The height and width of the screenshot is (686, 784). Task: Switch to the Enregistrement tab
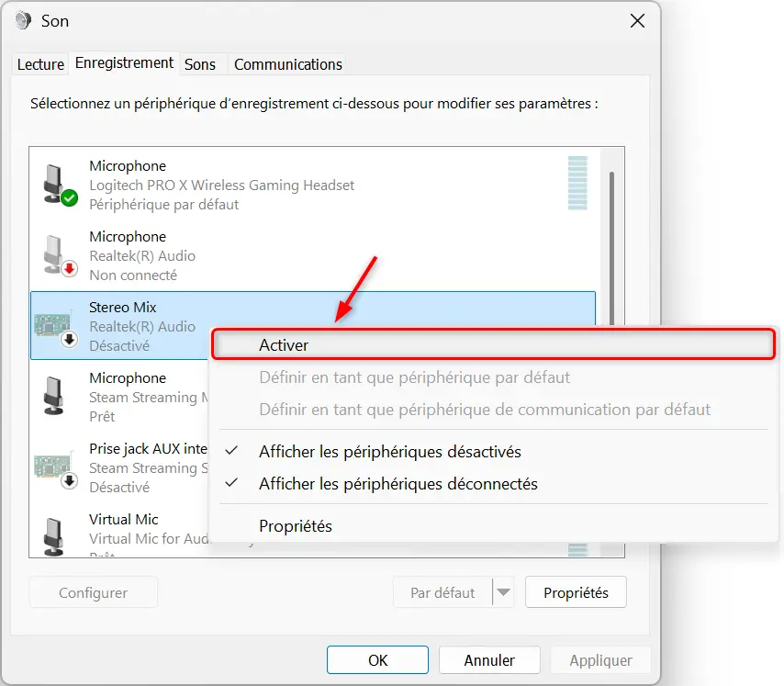[x=124, y=63]
